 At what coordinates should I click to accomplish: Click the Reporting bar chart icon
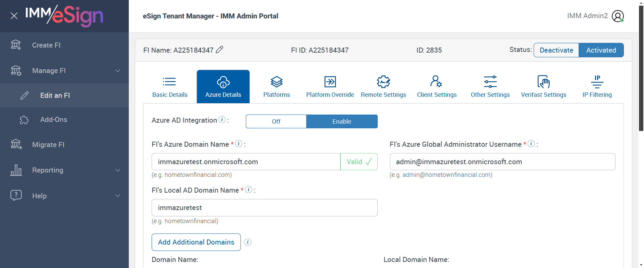tap(16, 170)
